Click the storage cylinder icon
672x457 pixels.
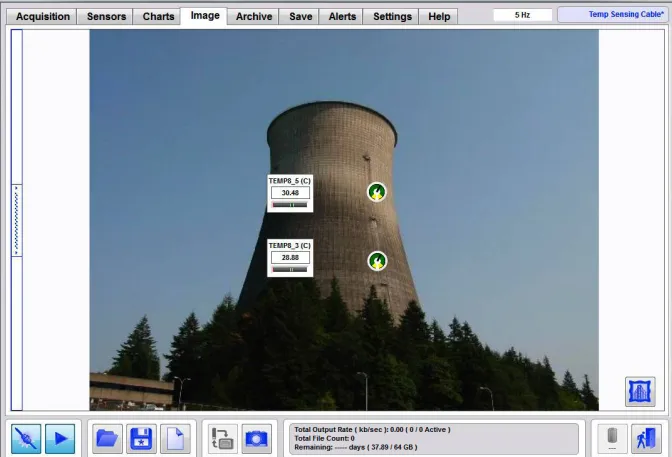pos(612,439)
